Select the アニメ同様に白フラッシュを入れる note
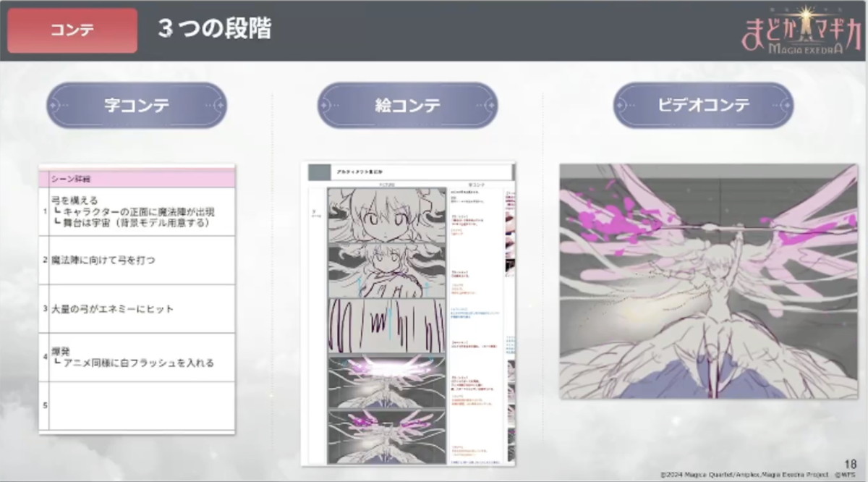The width and height of the screenshot is (868, 482). pos(135,363)
